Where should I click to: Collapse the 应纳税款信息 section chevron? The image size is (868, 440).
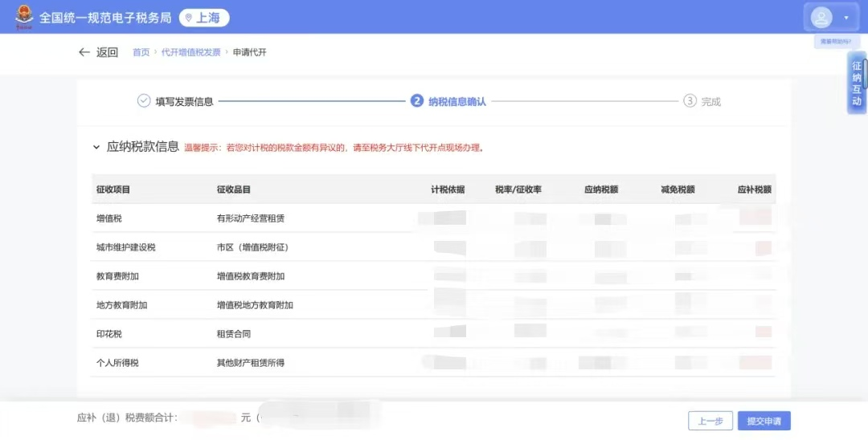point(96,147)
